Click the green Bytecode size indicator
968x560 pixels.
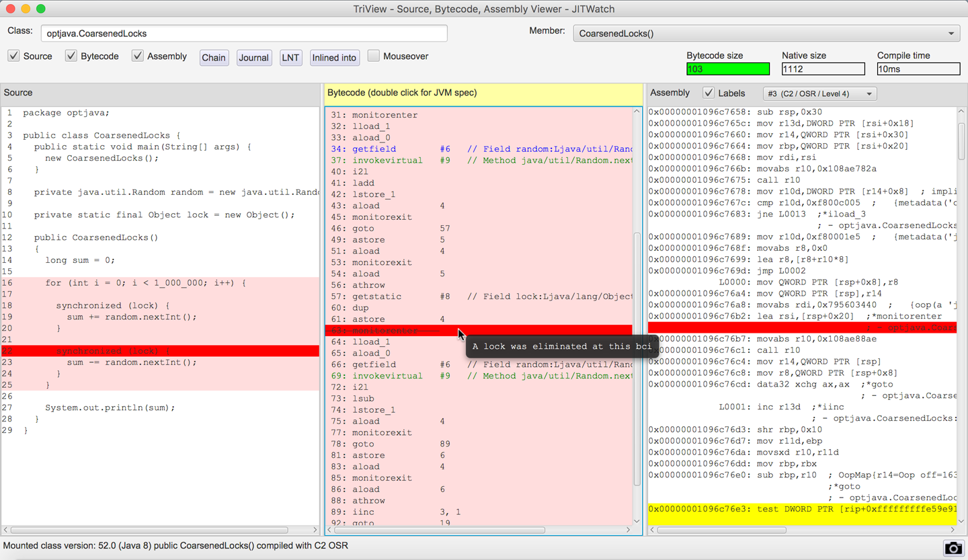click(727, 69)
